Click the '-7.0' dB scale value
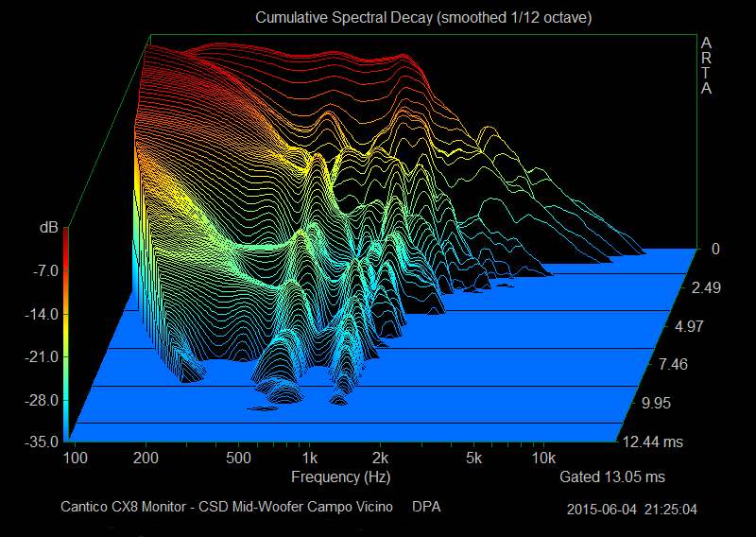 45,271
